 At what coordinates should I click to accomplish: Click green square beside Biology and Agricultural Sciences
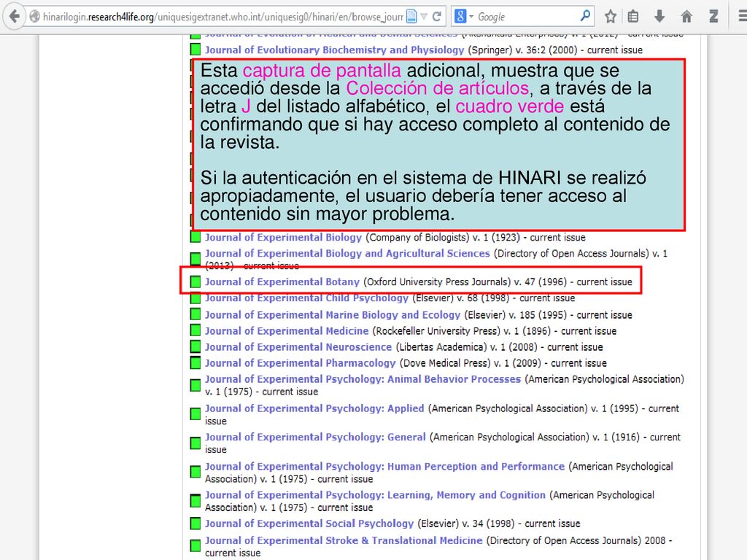(196, 259)
